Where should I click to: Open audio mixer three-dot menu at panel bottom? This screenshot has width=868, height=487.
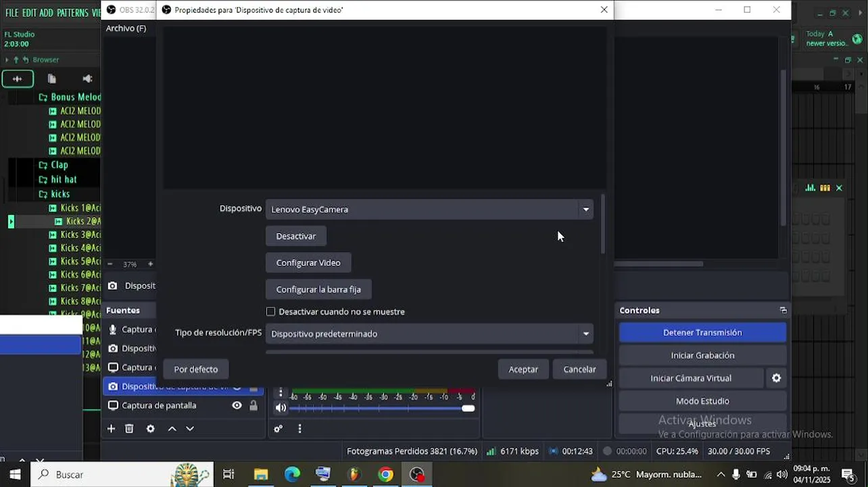pyautogui.click(x=299, y=429)
